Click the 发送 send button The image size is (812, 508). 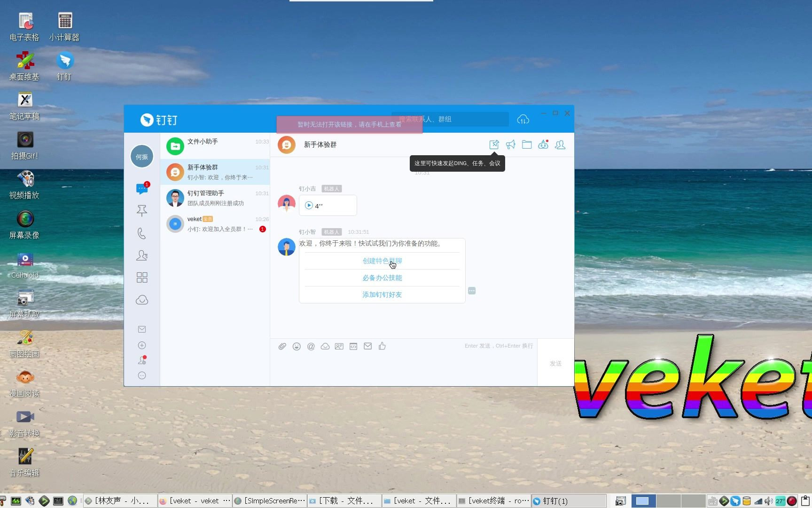555,364
